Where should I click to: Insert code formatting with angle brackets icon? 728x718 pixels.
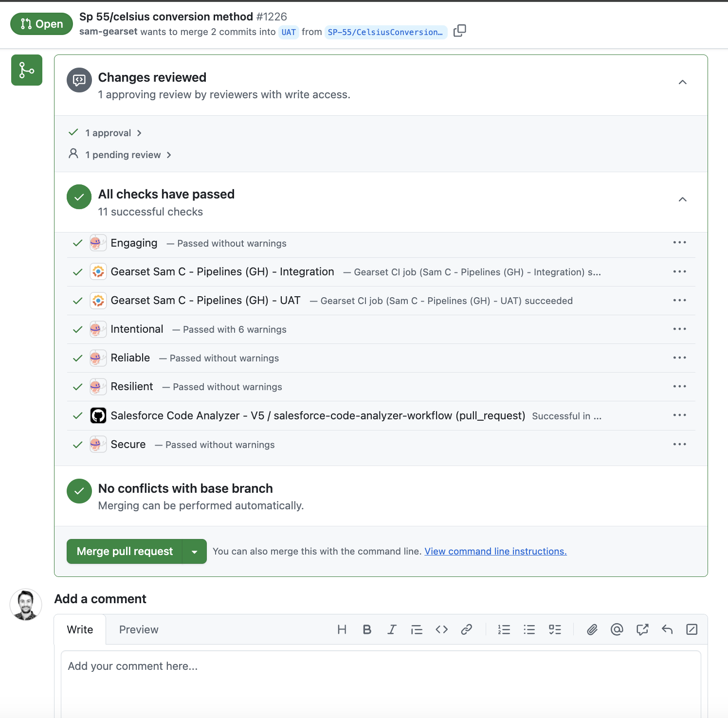click(441, 629)
